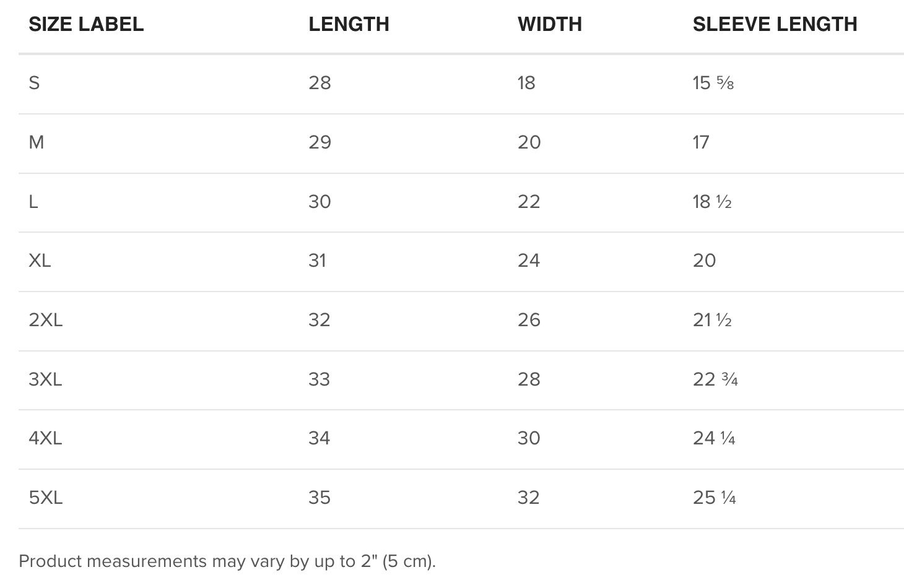904x588 pixels.
Task: Click the SIZE LABEL column header
Action: (86, 24)
